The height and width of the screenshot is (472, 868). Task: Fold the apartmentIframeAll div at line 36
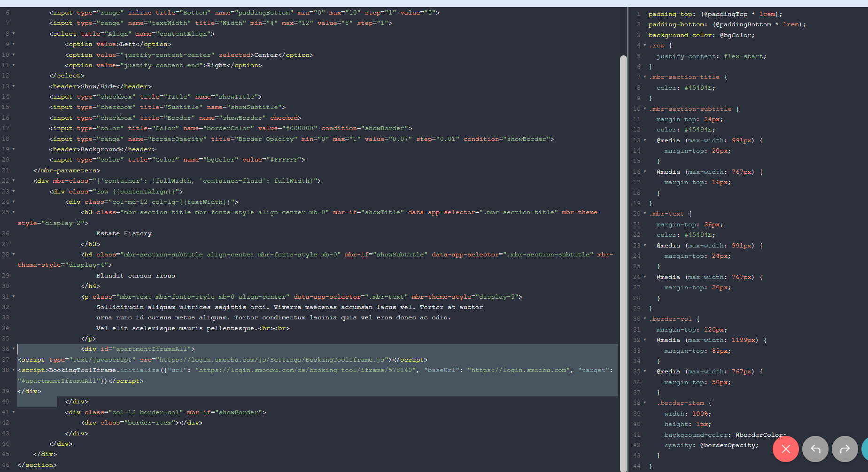pos(14,349)
